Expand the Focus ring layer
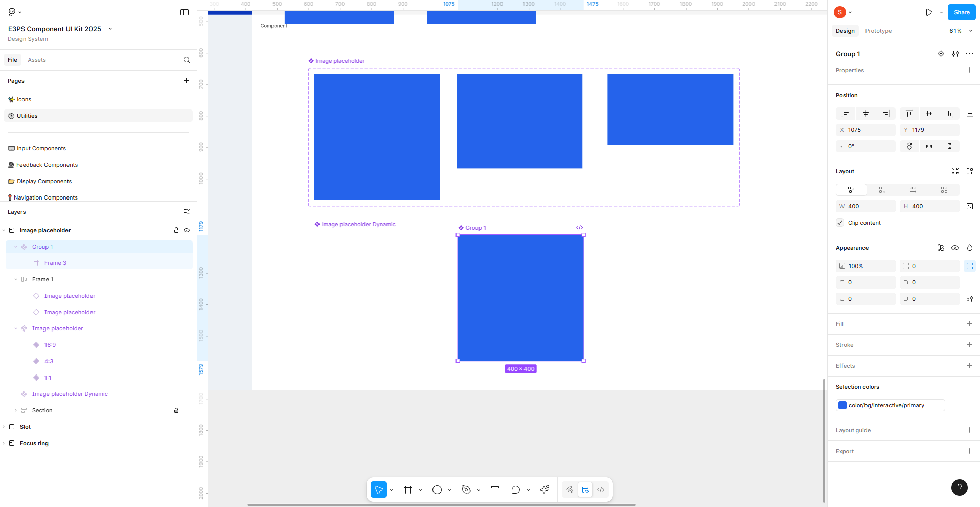Viewport: 980px width, 507px height. [x=4, y=443]
